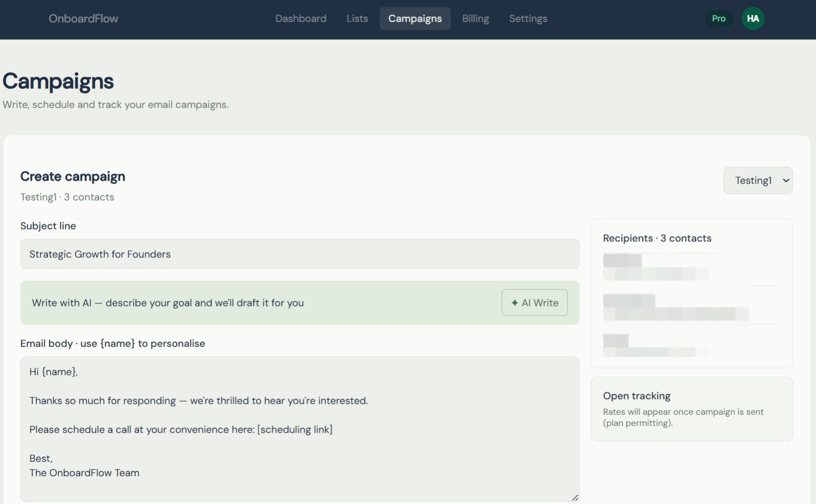The width and height of the screenshot is (816, 504).
Task: Open the Testing1 list dropdown
Action: [x=758, y=180]
